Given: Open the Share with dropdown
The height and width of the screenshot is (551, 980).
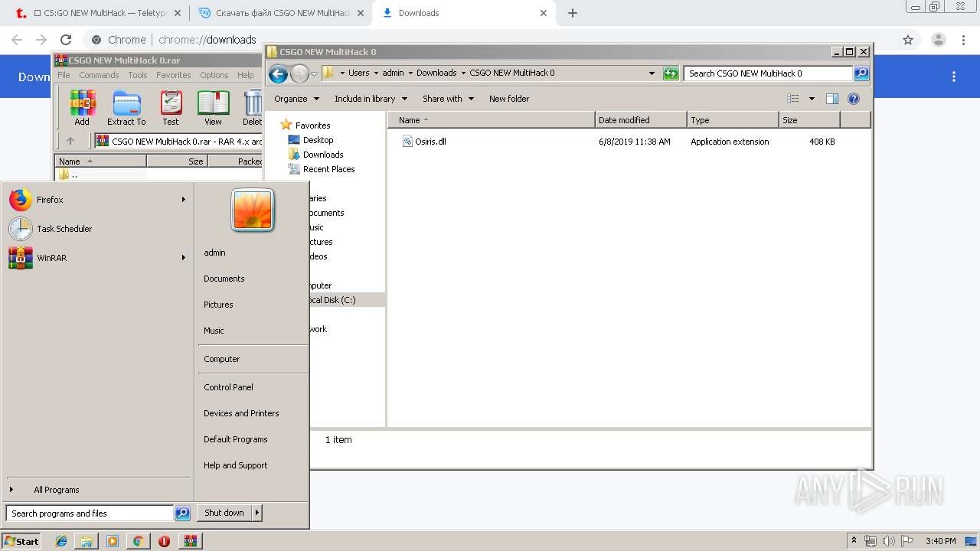Looking at the screenshot, I should coord(448,99).
